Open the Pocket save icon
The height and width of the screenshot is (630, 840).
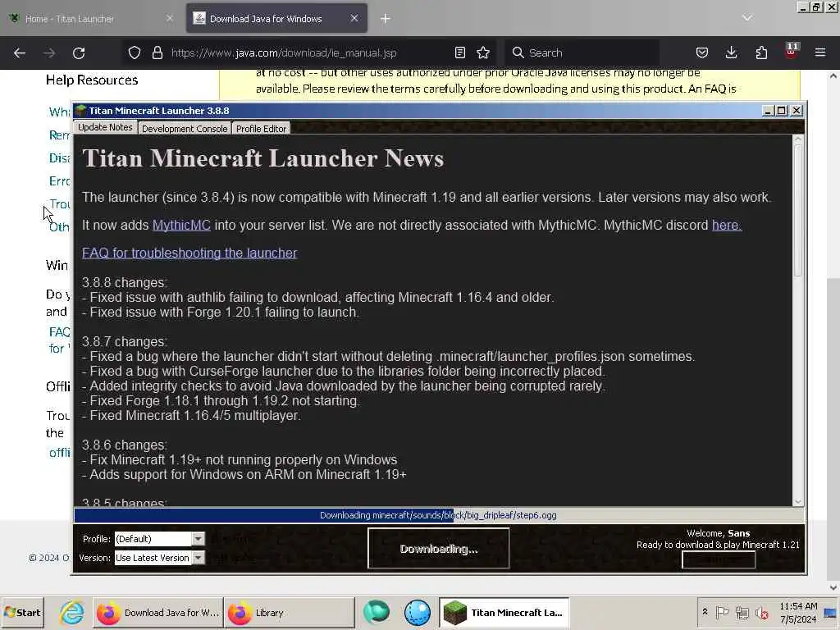702,52
